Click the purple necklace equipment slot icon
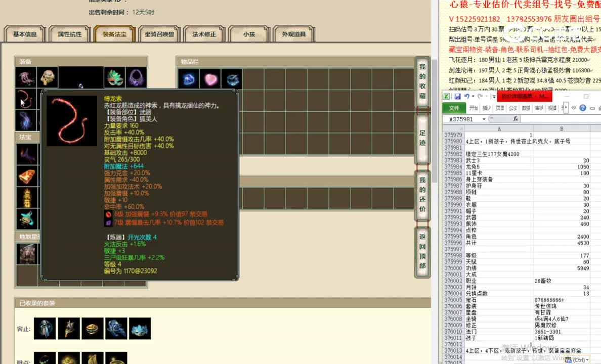 point(136,77)
